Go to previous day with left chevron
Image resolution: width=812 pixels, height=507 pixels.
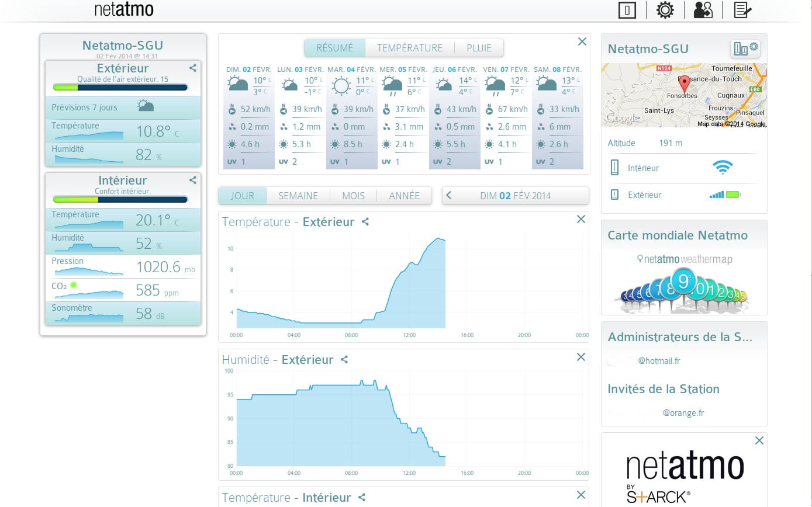(x=449, y=196)
